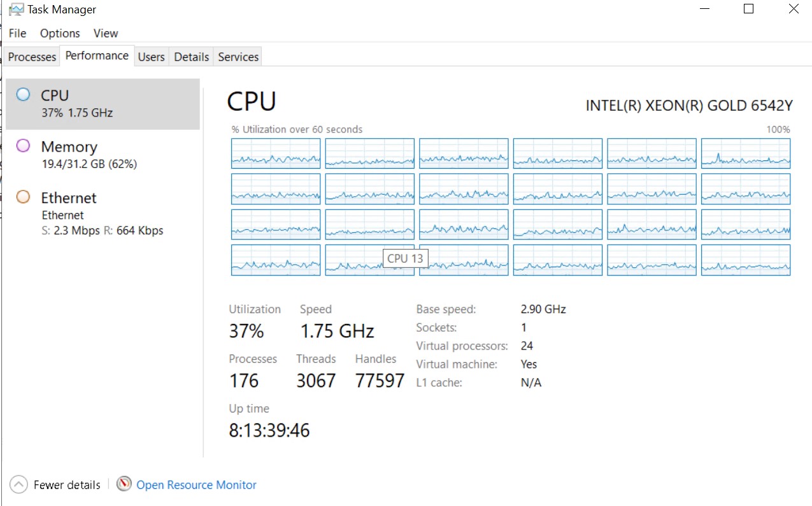Click the top-left CPU core graph
This screenshot has height=506, width=812.
275,153
